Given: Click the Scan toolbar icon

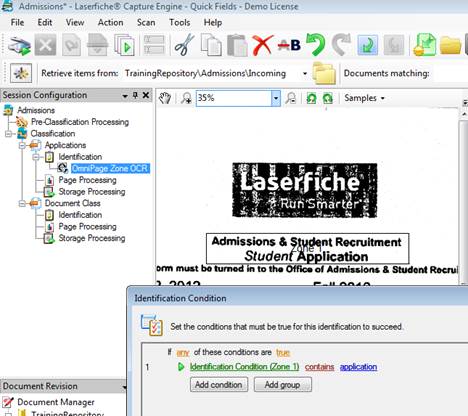Looking at the screenshot, I should (20, 45).
